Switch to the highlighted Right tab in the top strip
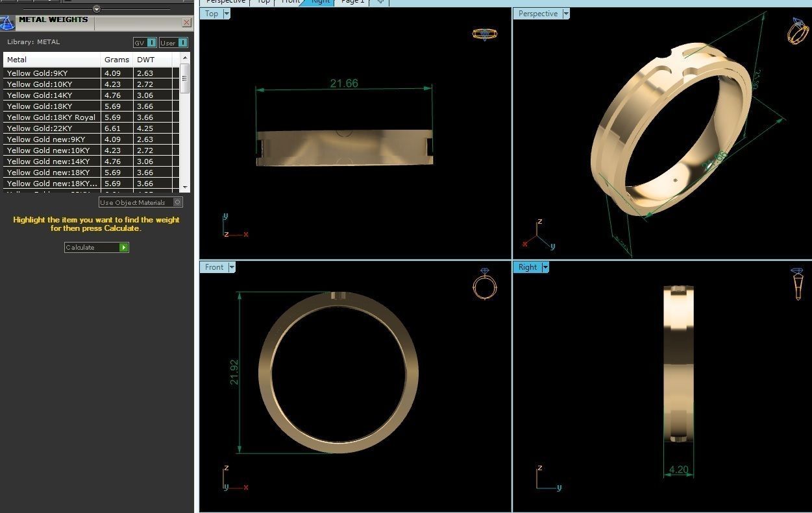Screen dimensions: 812x513 pos(321,2)
